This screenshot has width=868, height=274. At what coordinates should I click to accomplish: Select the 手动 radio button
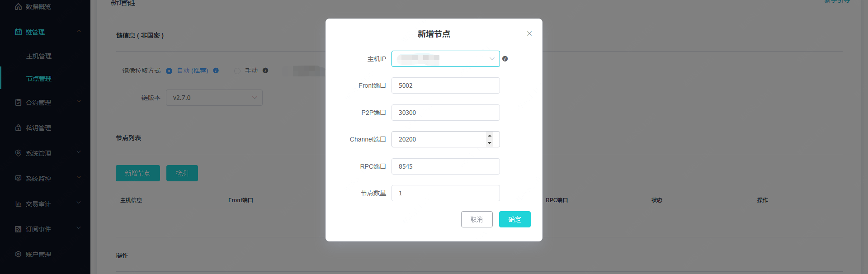(237, 71)
